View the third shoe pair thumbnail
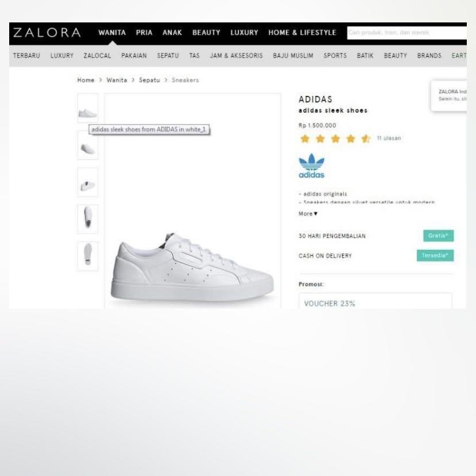This screenshot has height=476, width=476. coord(88,182)
